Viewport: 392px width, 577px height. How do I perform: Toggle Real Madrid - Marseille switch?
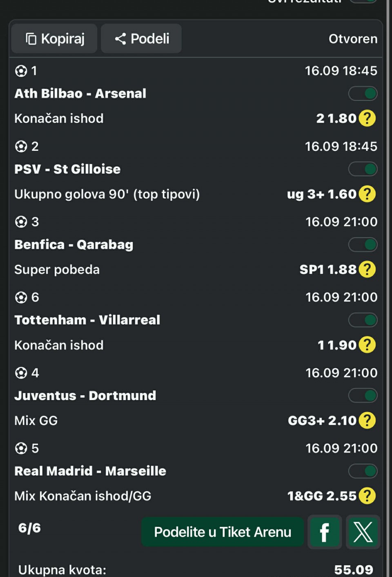[x=363, y=471]
